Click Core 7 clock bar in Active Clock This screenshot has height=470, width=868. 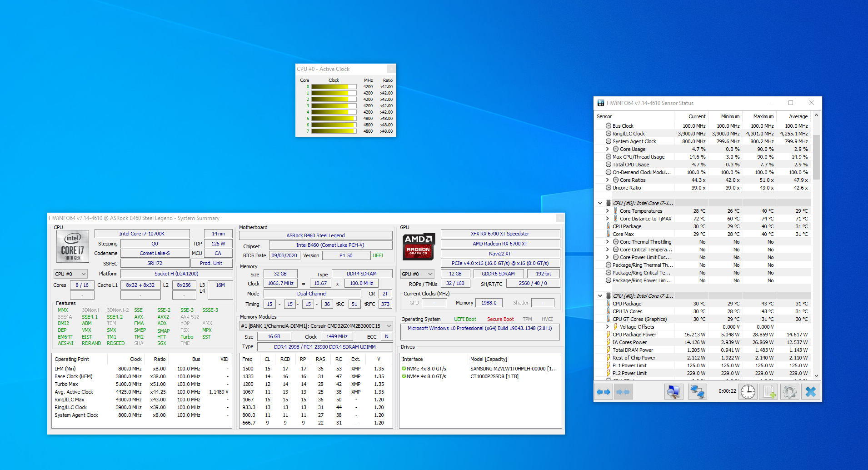(334, 131)
